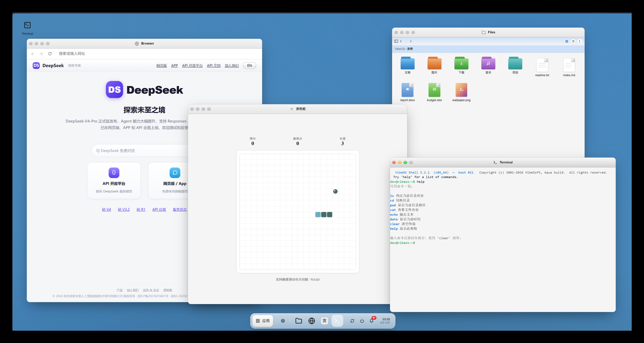The image size is (644, 343).
Task: Open the API 价格 link
Action: (159, 209)
